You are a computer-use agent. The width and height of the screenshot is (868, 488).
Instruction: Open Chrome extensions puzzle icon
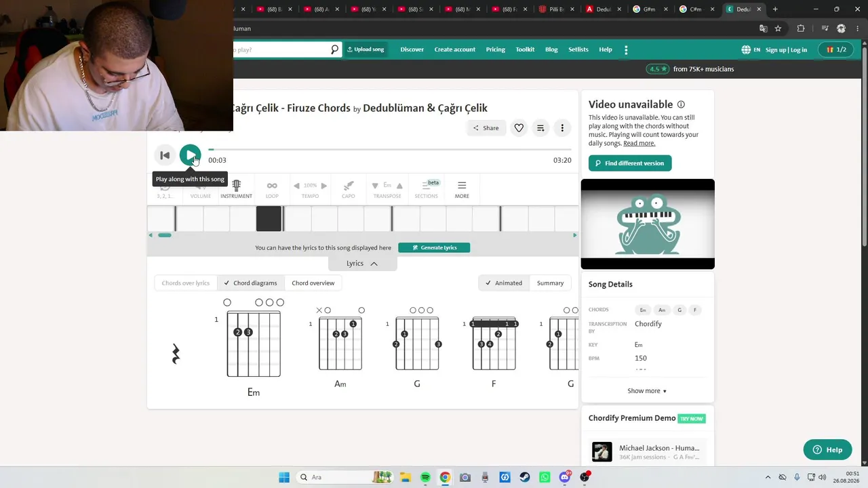click(x=801, y=28)
